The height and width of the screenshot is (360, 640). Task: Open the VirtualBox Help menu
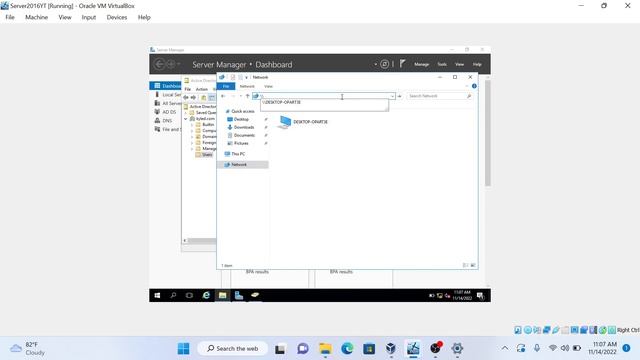pos(144,17)
